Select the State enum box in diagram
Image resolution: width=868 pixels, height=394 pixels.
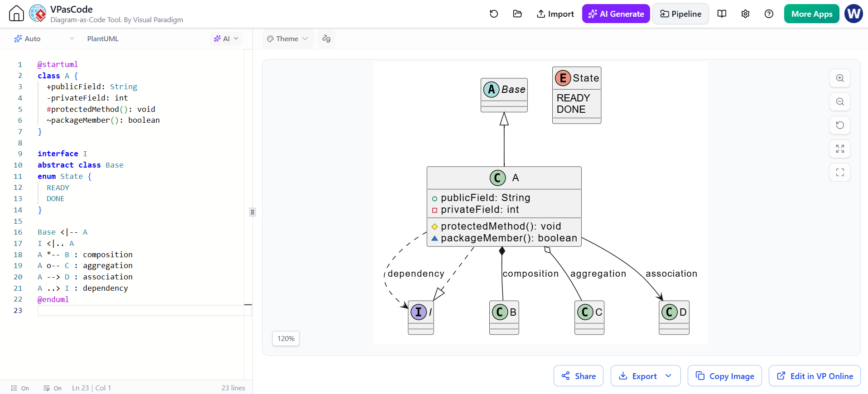point(577,95)
